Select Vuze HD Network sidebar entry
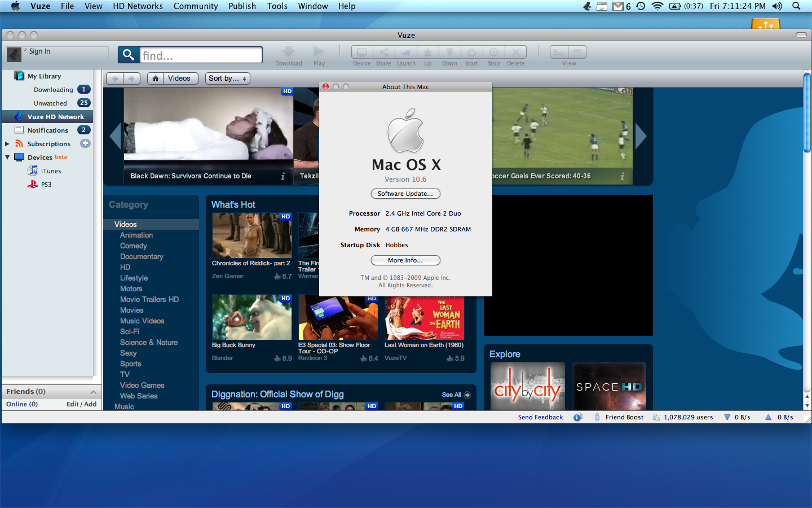The image size is (812, 508). coord(47,117)
